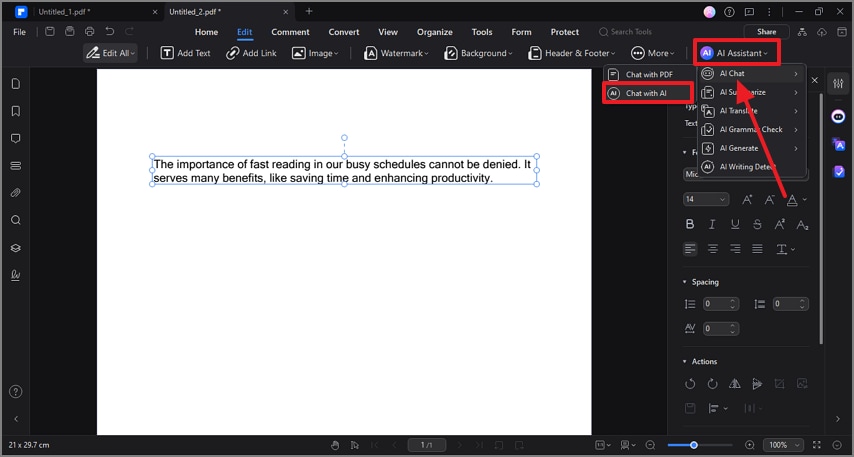The image size is (854, 457).
Task: Redo the last action
Action: (130, 32)
